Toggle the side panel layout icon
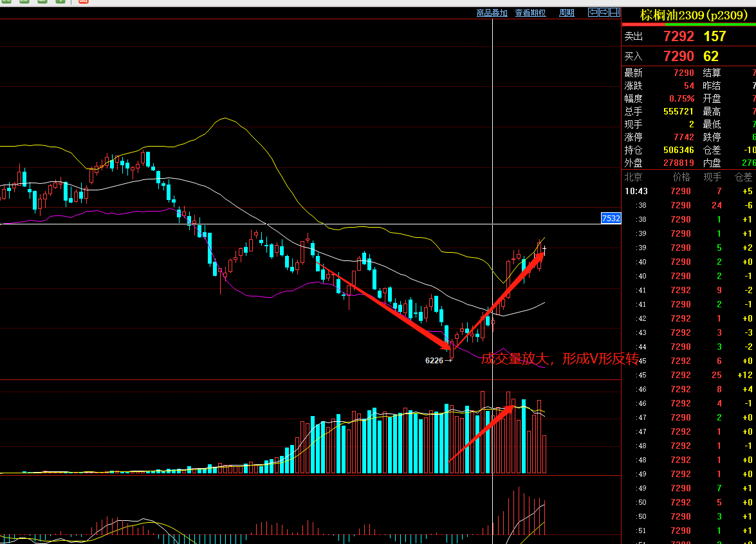This screenshot has height=544, width=756. (x=613, y=12)
